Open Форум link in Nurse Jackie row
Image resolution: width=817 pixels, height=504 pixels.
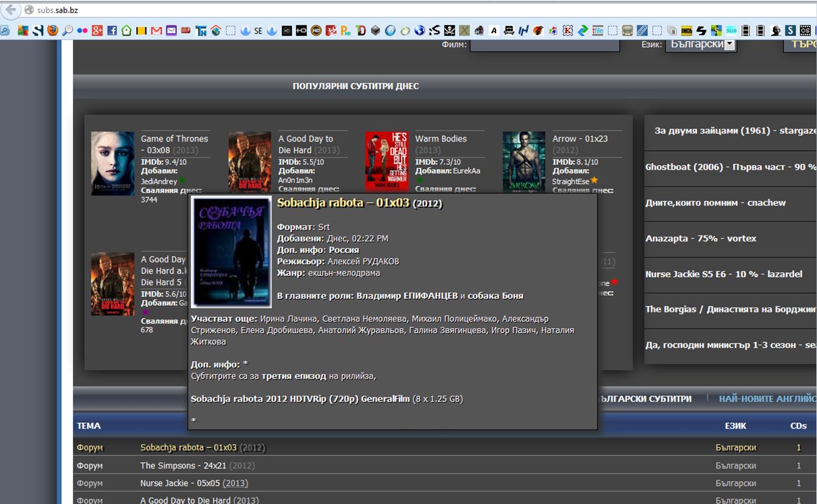click(x=90, y=483)
